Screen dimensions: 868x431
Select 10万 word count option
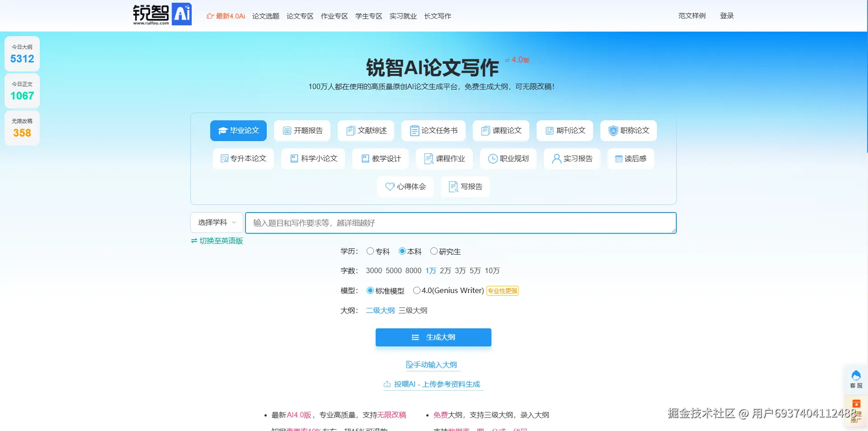point(492,270)
